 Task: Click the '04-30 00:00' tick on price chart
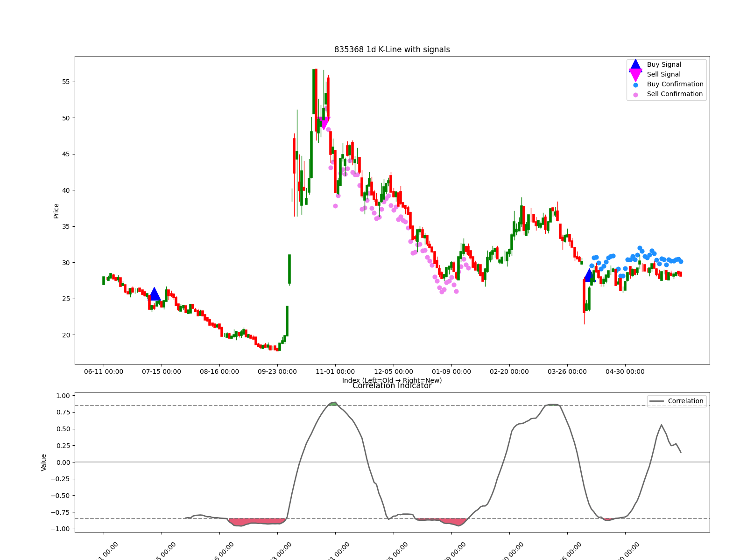click(625, 371)
